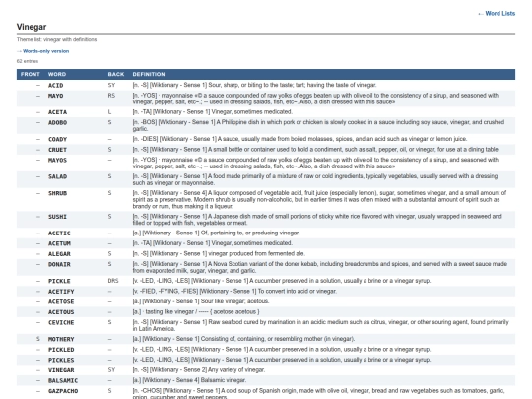
Task: Click the theme list description text
Action: coord(57,39)
